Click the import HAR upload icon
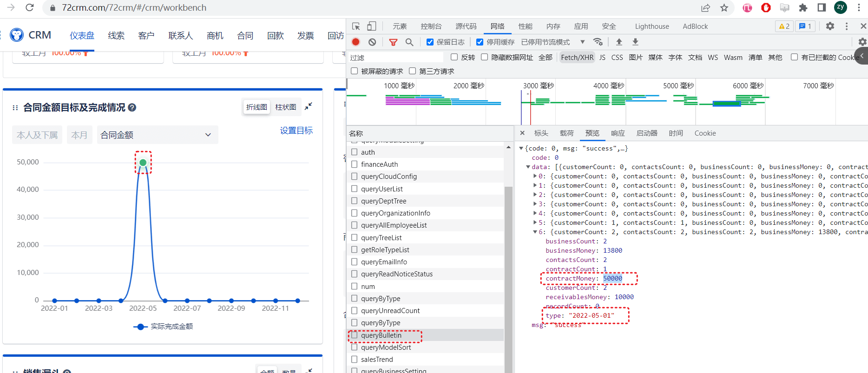 [619, 42]
